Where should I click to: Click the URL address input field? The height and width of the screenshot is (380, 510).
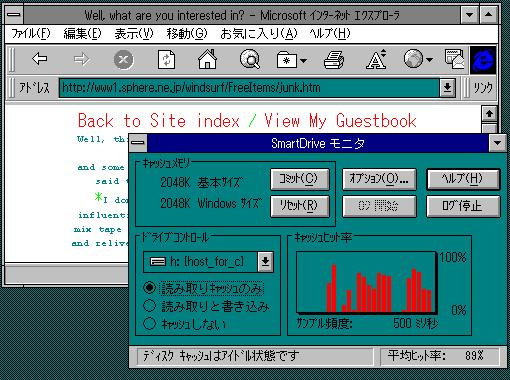click(249, 88)
